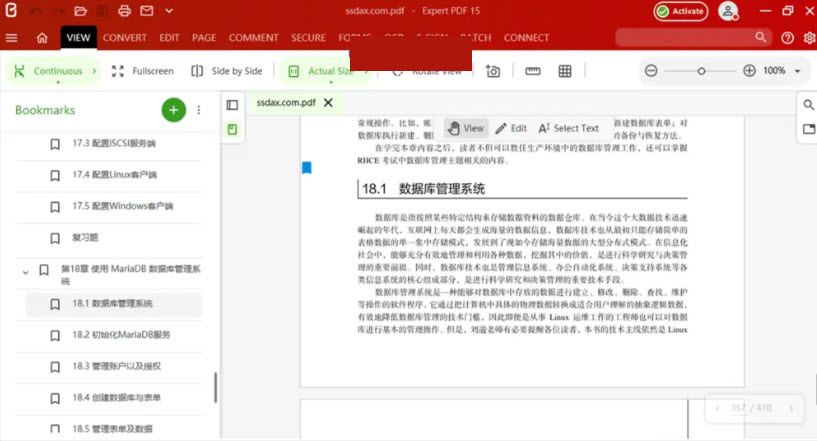
Task: Go to the next page arrow
Action: point(791,408)
